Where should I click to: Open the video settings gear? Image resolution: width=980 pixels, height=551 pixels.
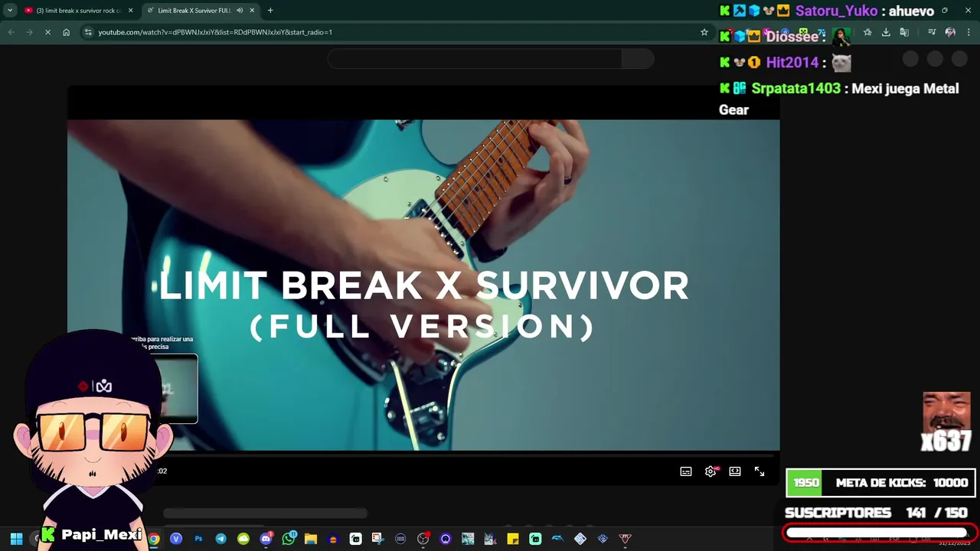710,471
